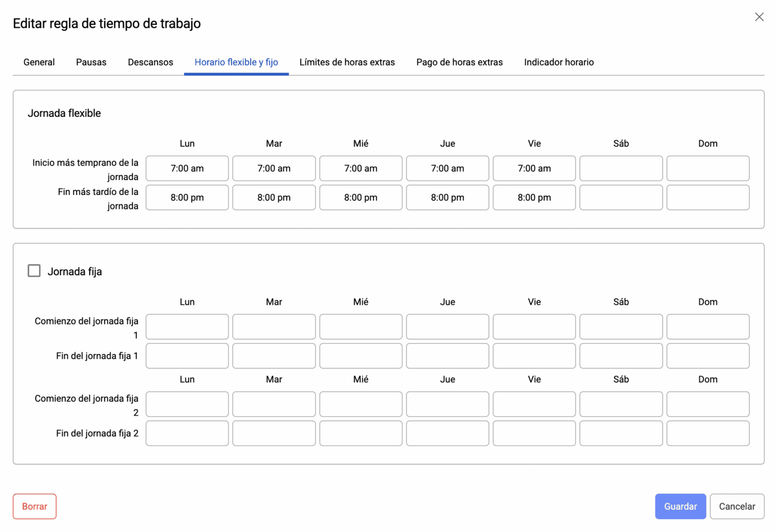Edit Wednesday flexible start time field

pos(361,168)
